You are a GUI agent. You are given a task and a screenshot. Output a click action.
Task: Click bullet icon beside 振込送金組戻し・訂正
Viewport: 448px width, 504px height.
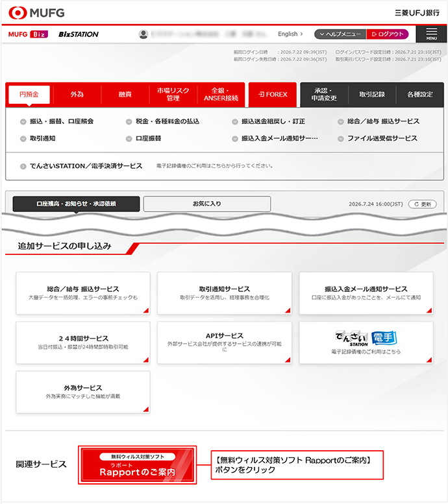point(235,121)
